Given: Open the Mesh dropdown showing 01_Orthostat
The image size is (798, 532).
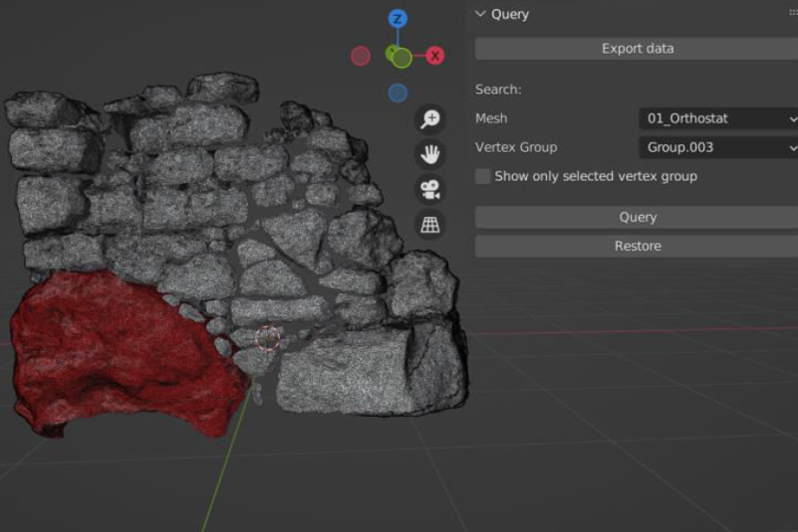Looking at the screenshot, I should (719, 119).
